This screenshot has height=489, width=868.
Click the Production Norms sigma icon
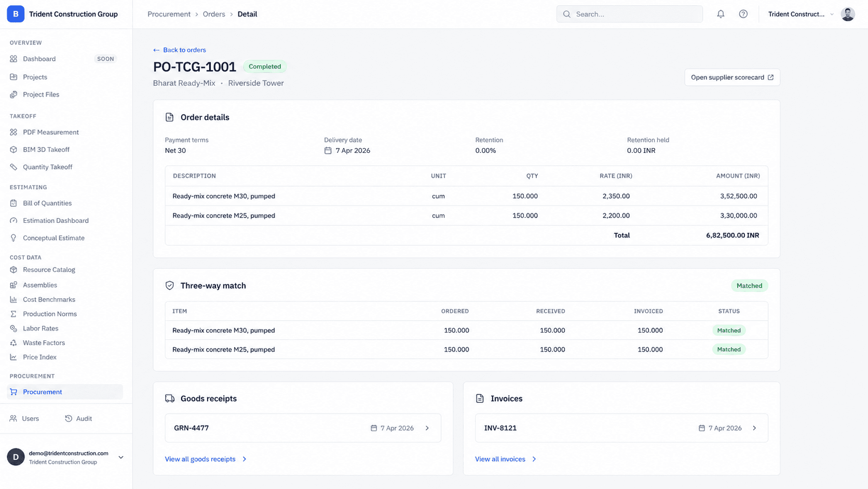coord(13,314)
